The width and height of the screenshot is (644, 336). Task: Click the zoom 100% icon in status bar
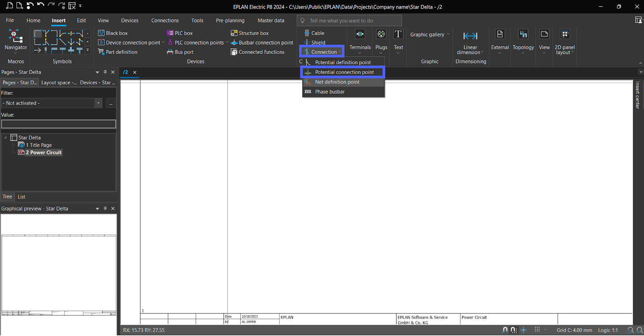(x=640, y=330)
